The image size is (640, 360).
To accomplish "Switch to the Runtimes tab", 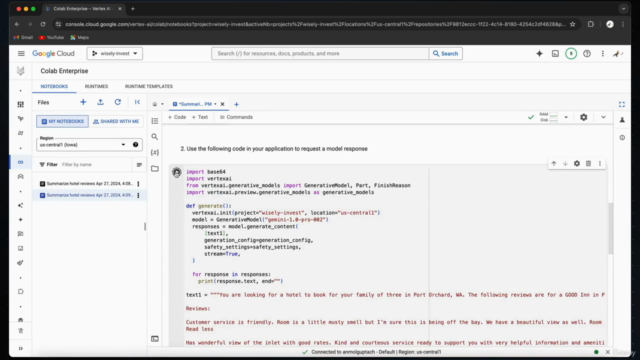I will coord(96,87).
